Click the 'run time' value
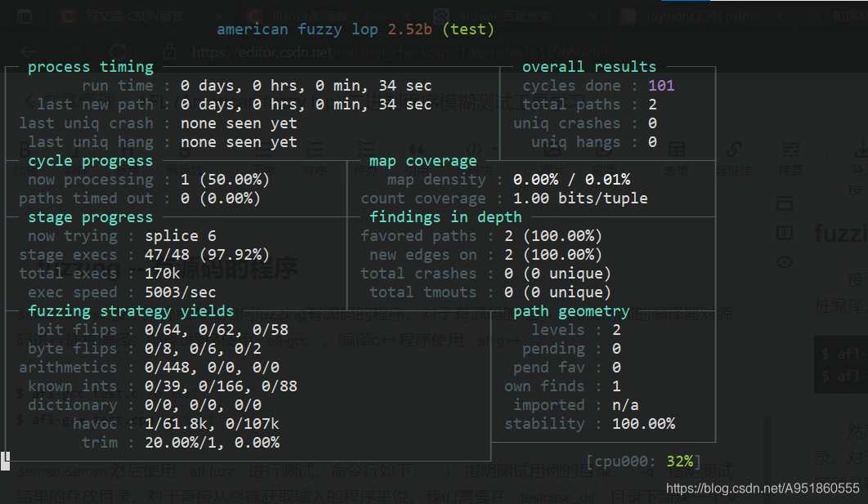The height and width of the screenshot is (504, 868). click(306, 86)
